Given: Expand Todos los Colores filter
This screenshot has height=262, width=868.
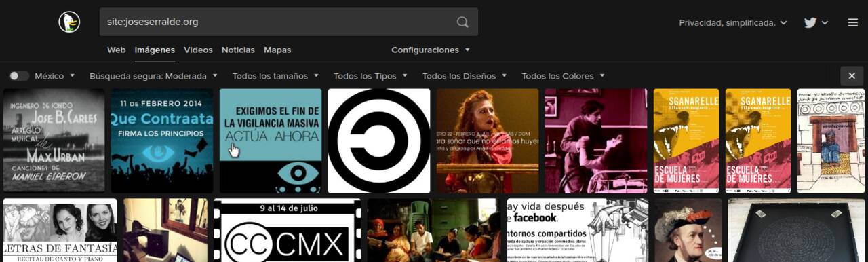Looking at the screenshot, I should (563, 76).
